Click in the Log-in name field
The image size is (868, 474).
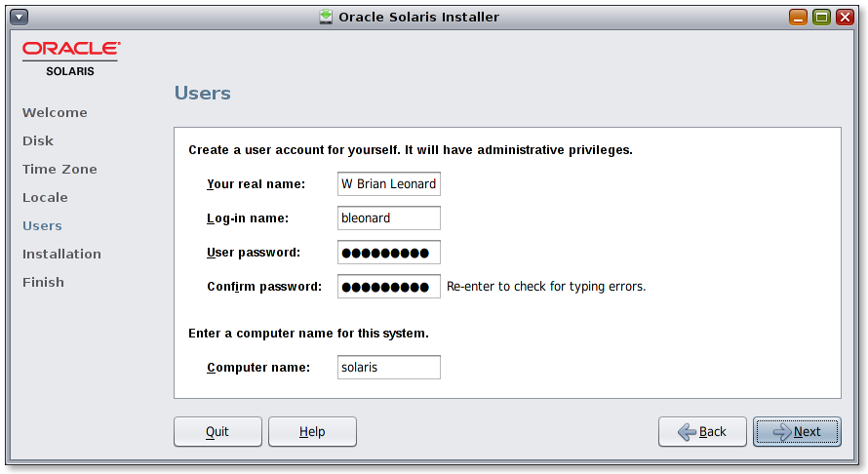pyautogui.click(x=388, y=218)
